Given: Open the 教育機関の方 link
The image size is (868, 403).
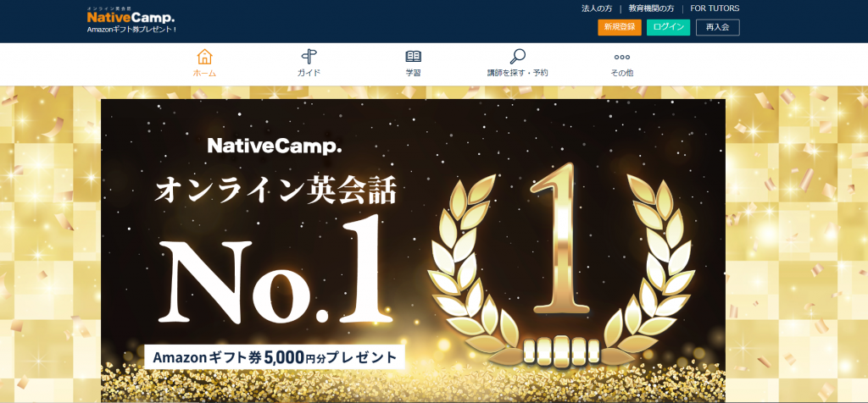Looking at the screenshot, I should [651, 8].
